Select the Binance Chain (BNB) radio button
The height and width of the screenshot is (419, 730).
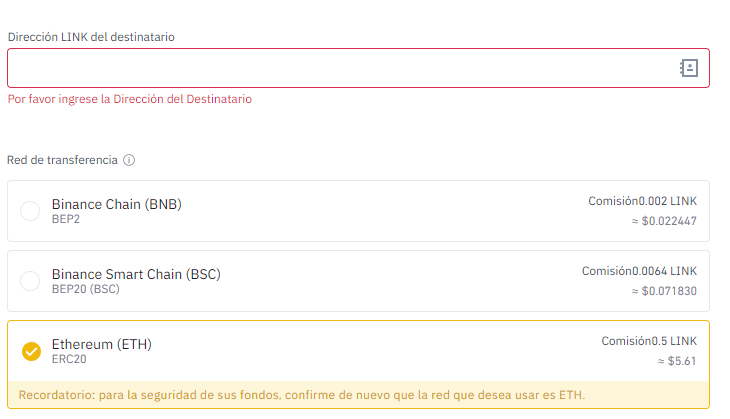pyautogui.click(x=31, y=211)
